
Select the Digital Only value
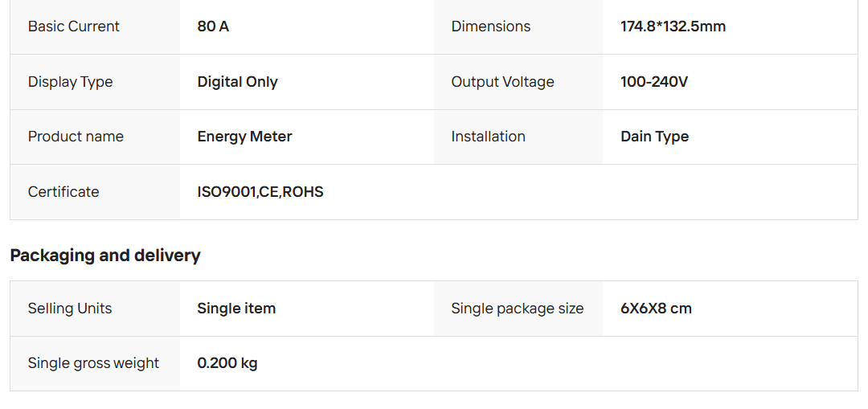[x=237, y=82]
